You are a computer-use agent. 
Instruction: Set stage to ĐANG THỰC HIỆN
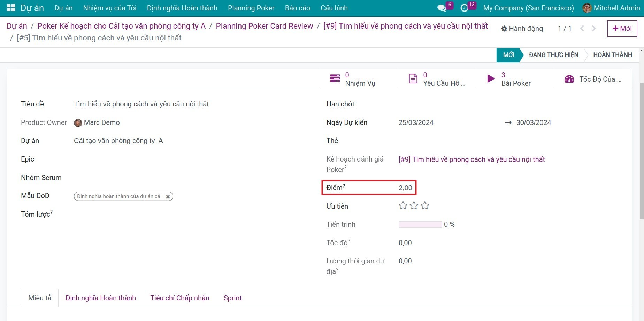(x=553, y=55)
